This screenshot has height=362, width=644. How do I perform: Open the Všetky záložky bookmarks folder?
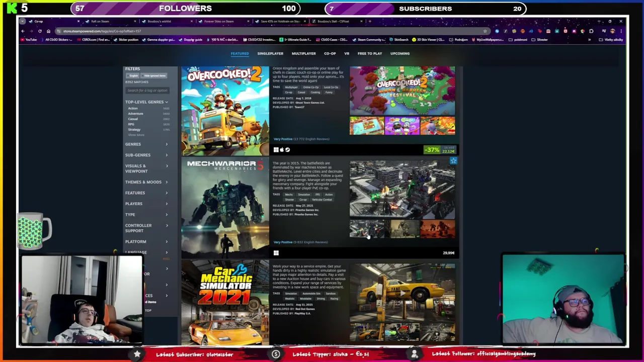[612, 40]
